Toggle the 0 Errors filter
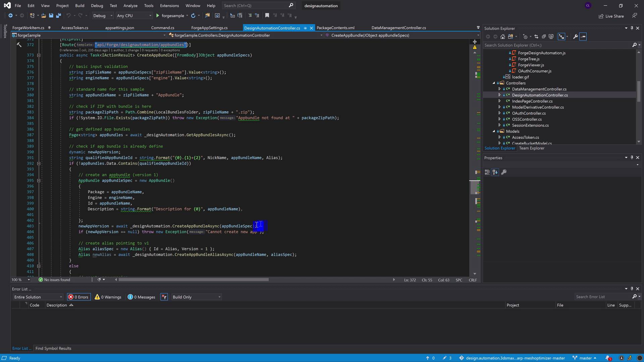 pyautogui.click(x=78, y=297)
